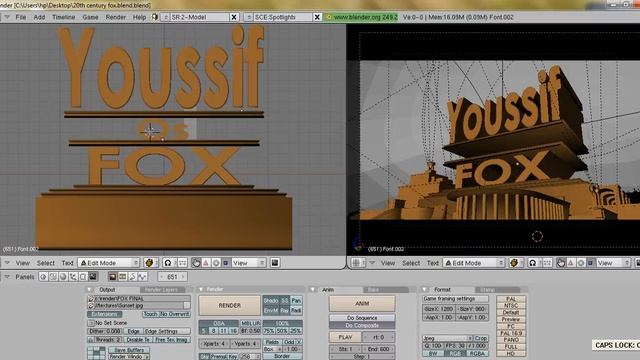Viewport: 640px width, 360px height.
Task: Switch to Editing context icon in Panels header
Action: (x=83, y=277)
